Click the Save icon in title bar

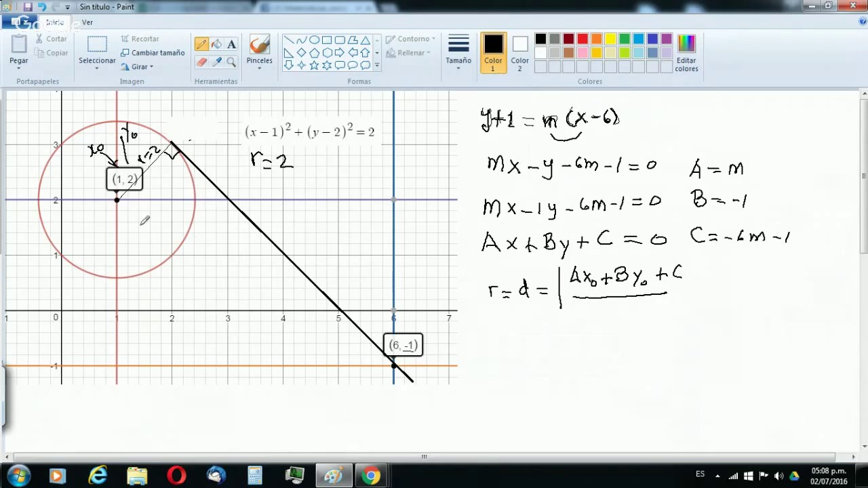point(28,7)
